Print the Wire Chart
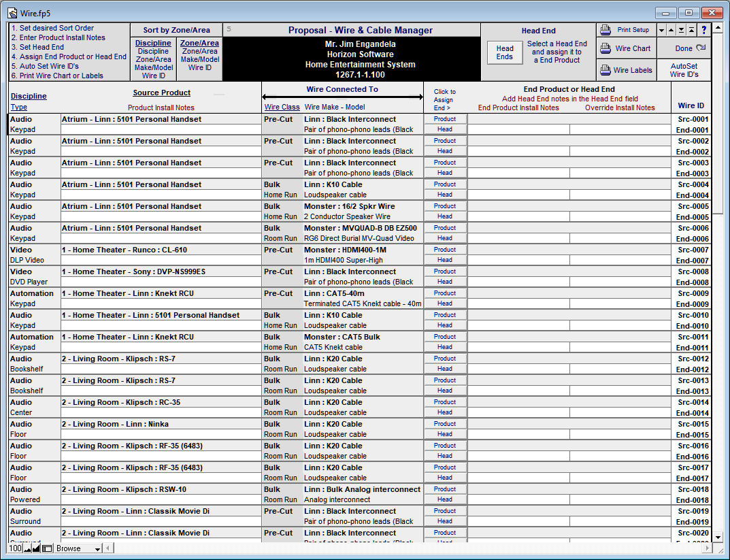Viewport: 730px width, 560px height. 626,48
